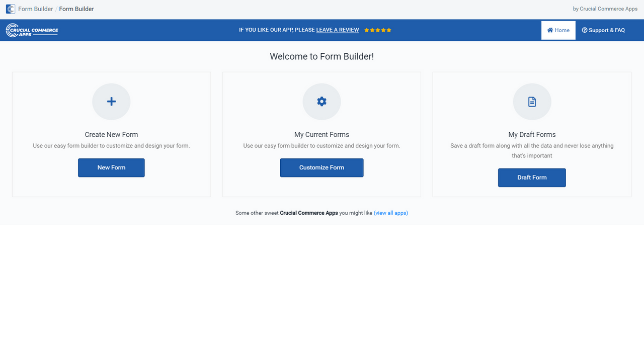The image size is (644, 362).
Task: Click the house icon next to Home
Action: click(x=550, y=30)
